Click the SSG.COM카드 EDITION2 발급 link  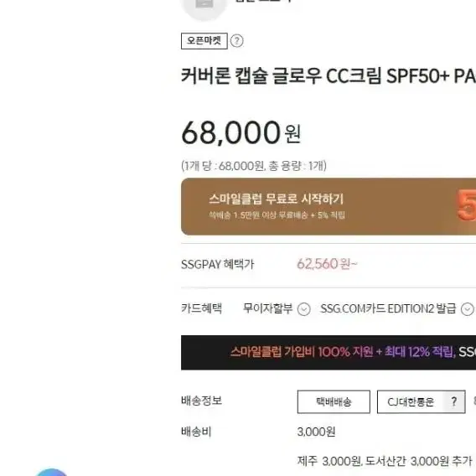[x=388, y=308]
